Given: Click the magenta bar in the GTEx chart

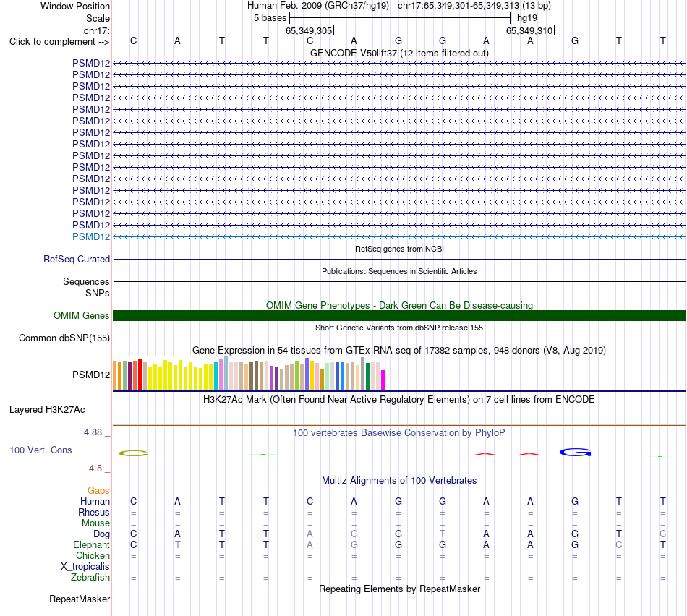Looking at the screenshot, I should tap(383, 380).
